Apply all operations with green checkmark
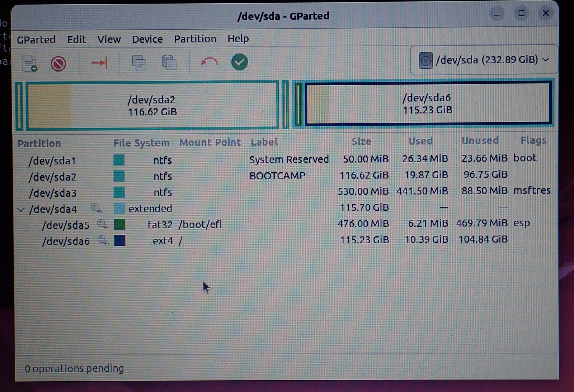The height and width of the screenshot is (392, 574). click(x=239, y=62)
